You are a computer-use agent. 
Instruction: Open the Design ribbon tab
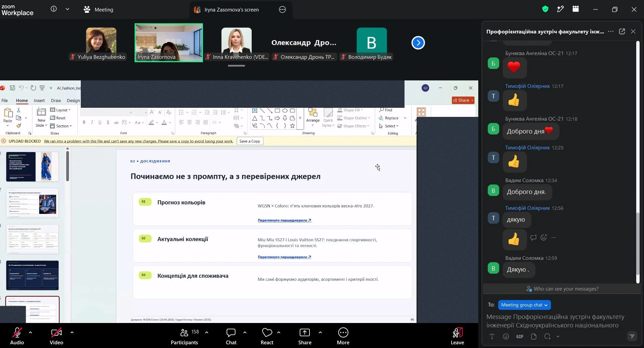[73, 101]
